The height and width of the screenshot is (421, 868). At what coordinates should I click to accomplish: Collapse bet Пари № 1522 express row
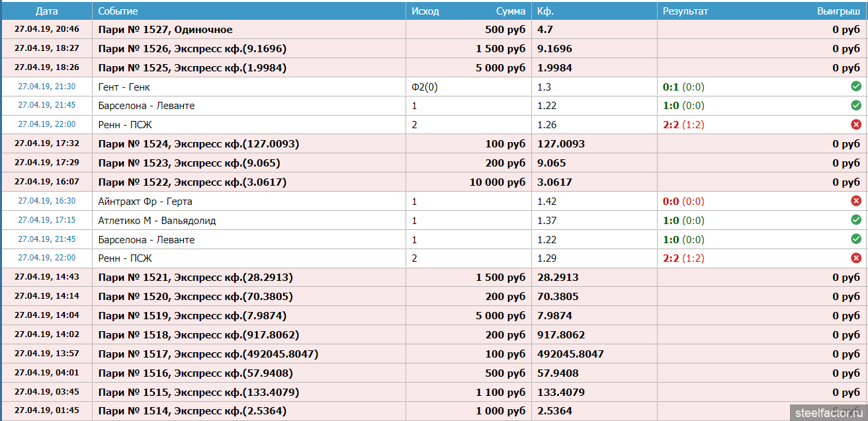pos(192,182)
